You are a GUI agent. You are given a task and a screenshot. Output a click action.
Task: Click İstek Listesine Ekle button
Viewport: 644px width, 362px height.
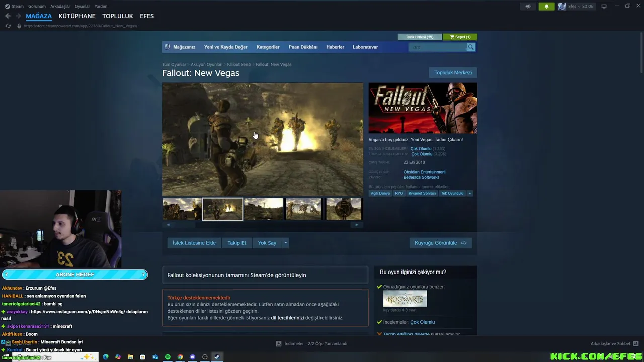(194, 243)
